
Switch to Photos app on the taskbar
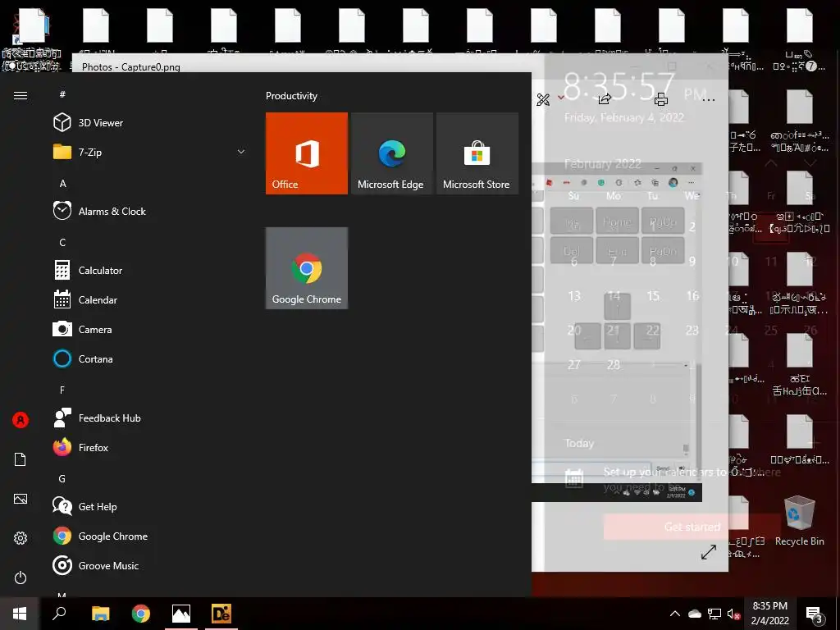tap(181, 614)
